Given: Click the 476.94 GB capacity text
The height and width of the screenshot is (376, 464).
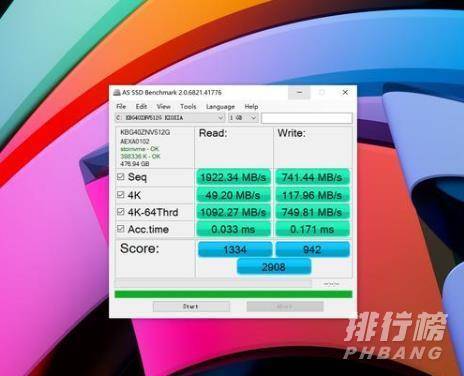Looking at the screenshot, I should pos(135,164).
